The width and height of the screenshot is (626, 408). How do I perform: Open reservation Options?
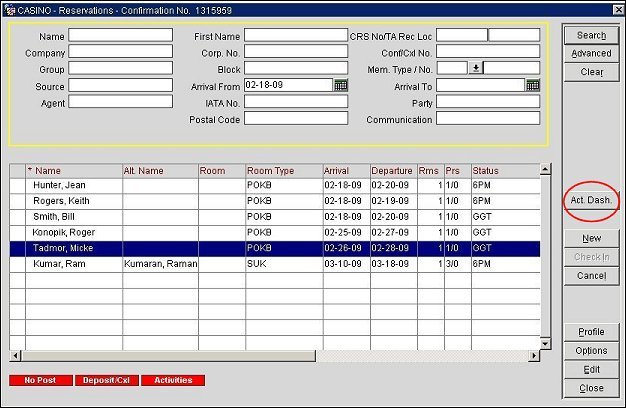pyautogui.click(x=591, y=351)
